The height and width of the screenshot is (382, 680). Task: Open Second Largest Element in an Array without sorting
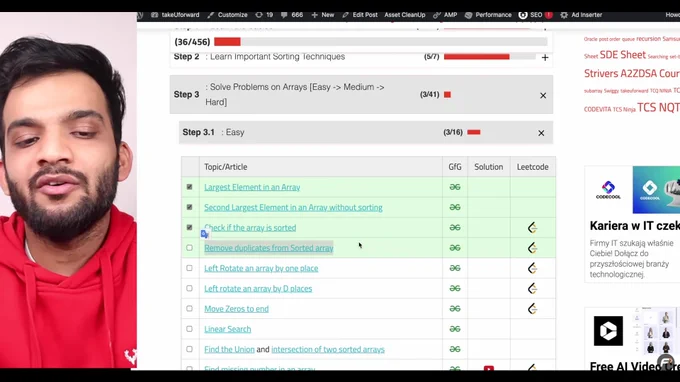(x=293, y=207)
